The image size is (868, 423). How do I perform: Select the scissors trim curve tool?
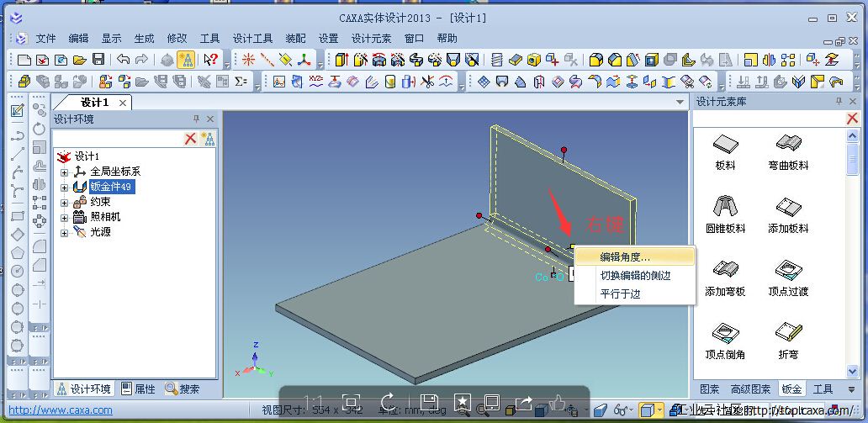(426, 82)
